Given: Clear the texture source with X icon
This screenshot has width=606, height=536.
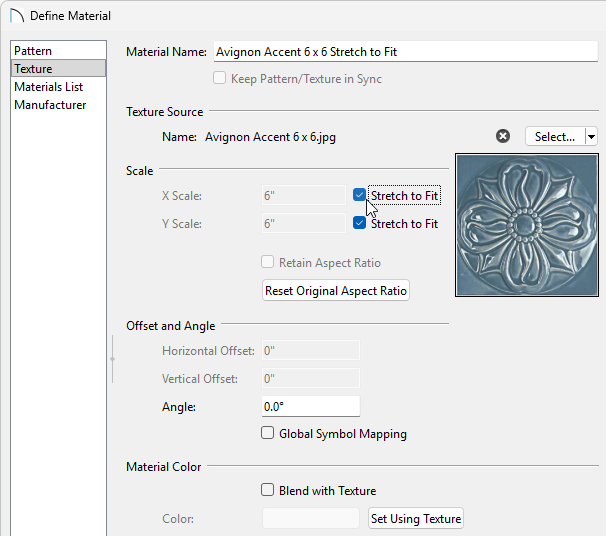Looking at the screenshot, I should [502, 136].
